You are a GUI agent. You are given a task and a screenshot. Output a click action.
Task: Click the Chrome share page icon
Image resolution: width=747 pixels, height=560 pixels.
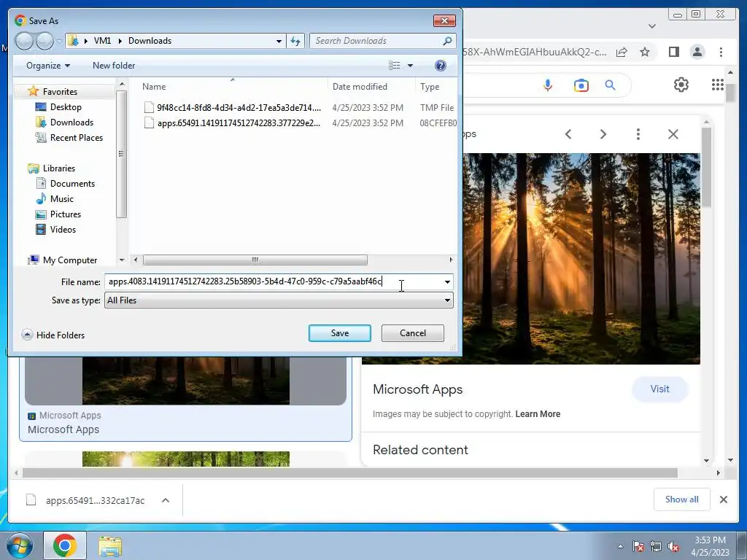(622, 52)
